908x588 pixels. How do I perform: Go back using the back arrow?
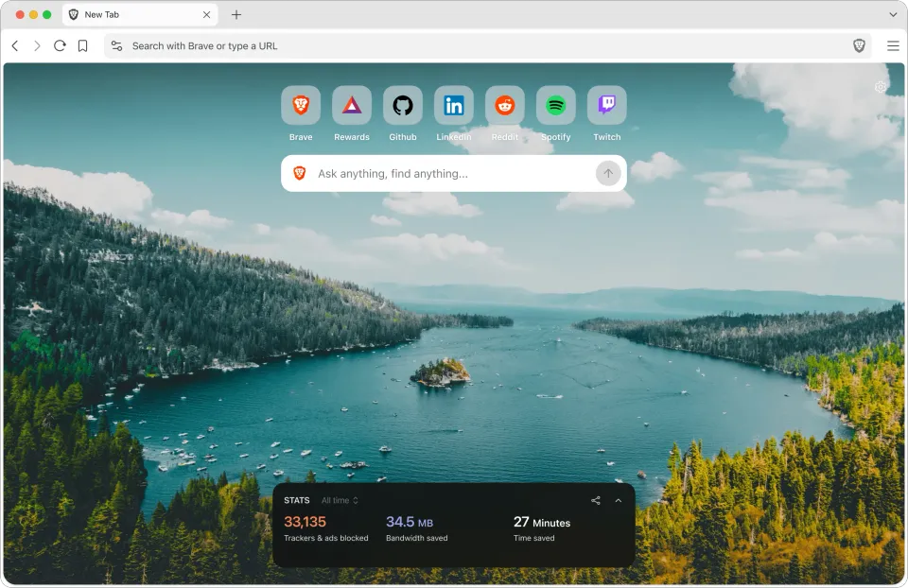coord(15,45)
